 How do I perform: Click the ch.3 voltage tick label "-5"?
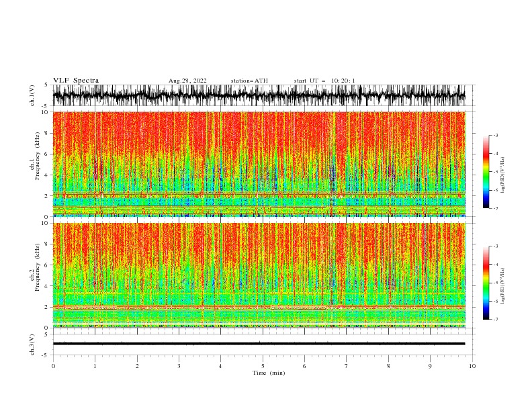[45, 355]
